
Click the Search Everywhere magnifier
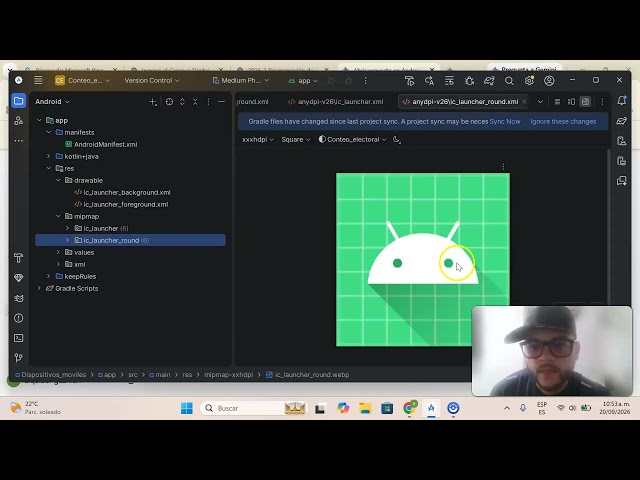509,81
